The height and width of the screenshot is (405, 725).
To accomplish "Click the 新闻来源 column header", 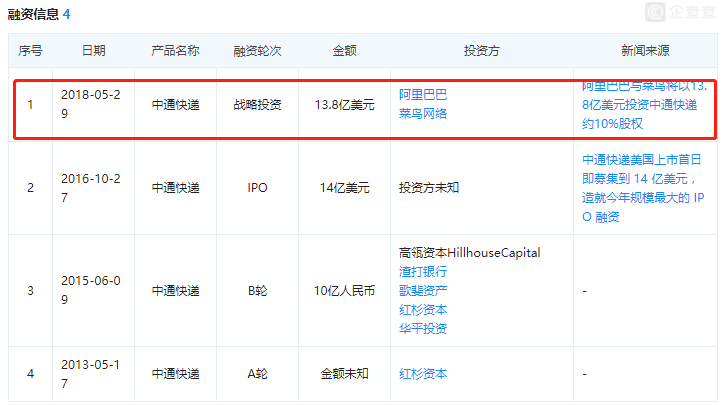I will (645, 50).
